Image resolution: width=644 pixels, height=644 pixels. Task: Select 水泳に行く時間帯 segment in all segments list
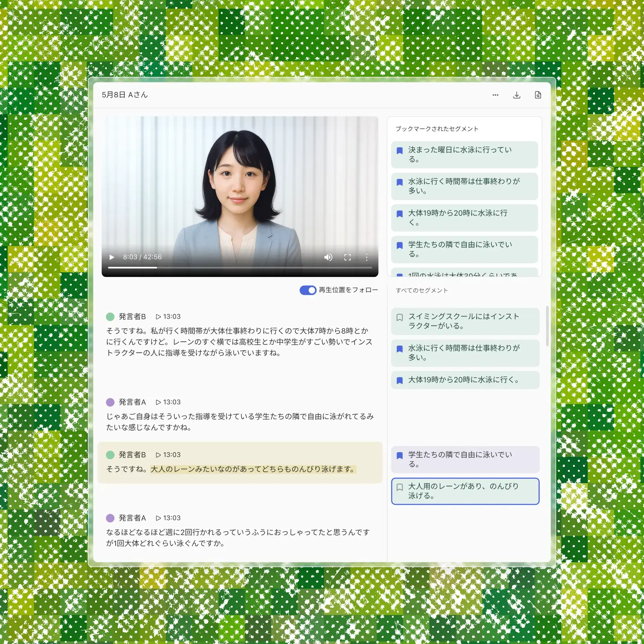[x=464, y=353]
